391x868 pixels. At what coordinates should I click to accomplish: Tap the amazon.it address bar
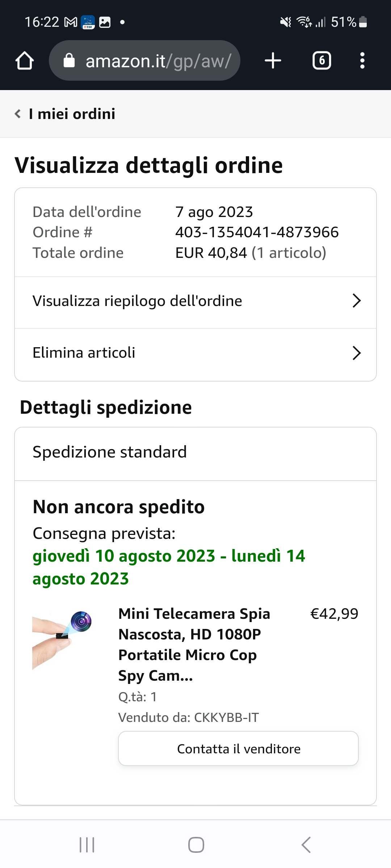(x=158, y=61)
